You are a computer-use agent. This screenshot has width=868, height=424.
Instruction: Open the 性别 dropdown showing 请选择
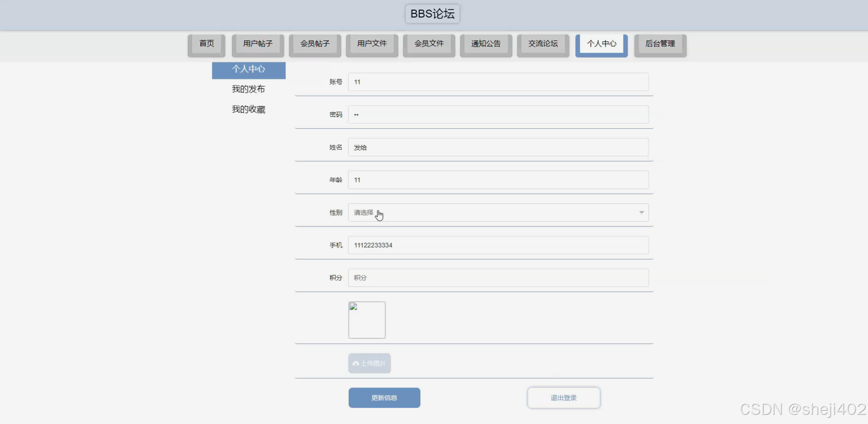click(498, 212)
